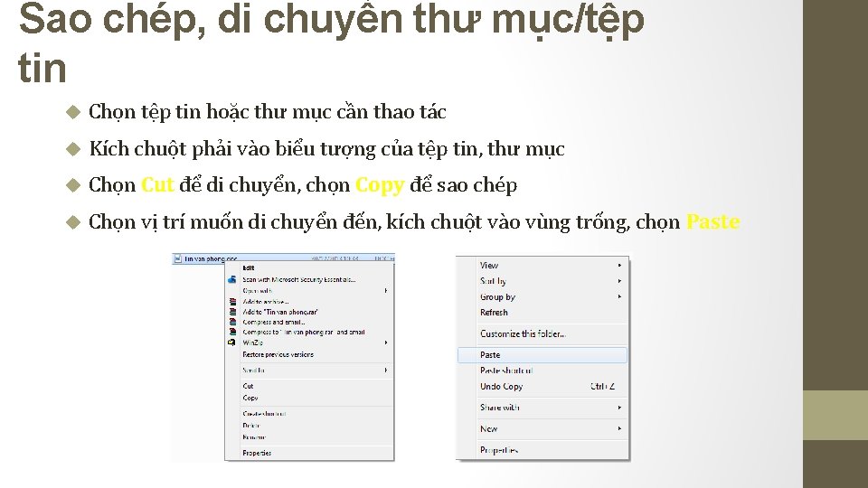This screenshot has width=868, height=488.
Task: Click the yellow word Copy in the slide
Action: [380, 186]
